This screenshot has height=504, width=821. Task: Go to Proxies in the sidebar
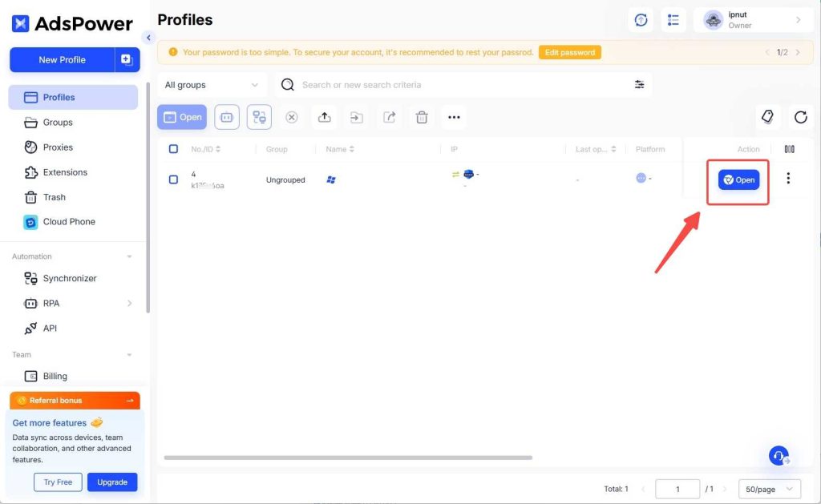point(58,147)
